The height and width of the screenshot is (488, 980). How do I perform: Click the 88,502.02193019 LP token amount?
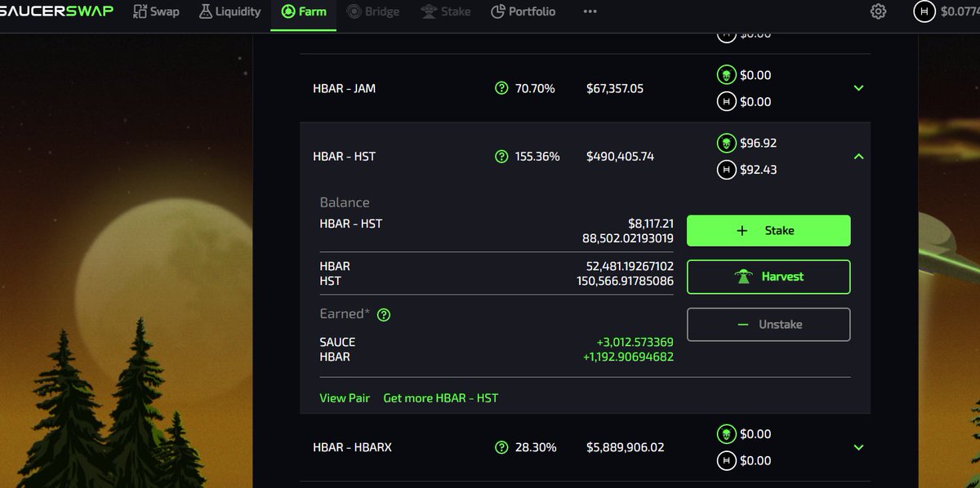coord(628,238)
